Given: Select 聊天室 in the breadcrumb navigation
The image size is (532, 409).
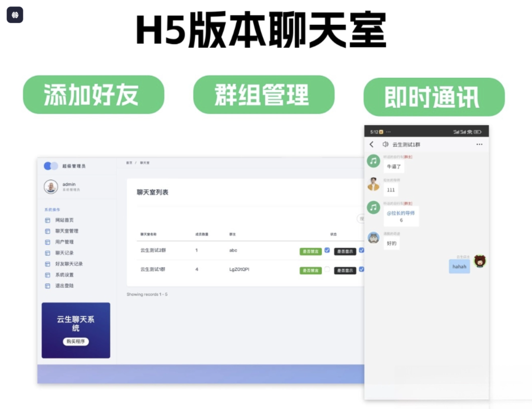Looking at the screenshot, I should click(144, 161).
